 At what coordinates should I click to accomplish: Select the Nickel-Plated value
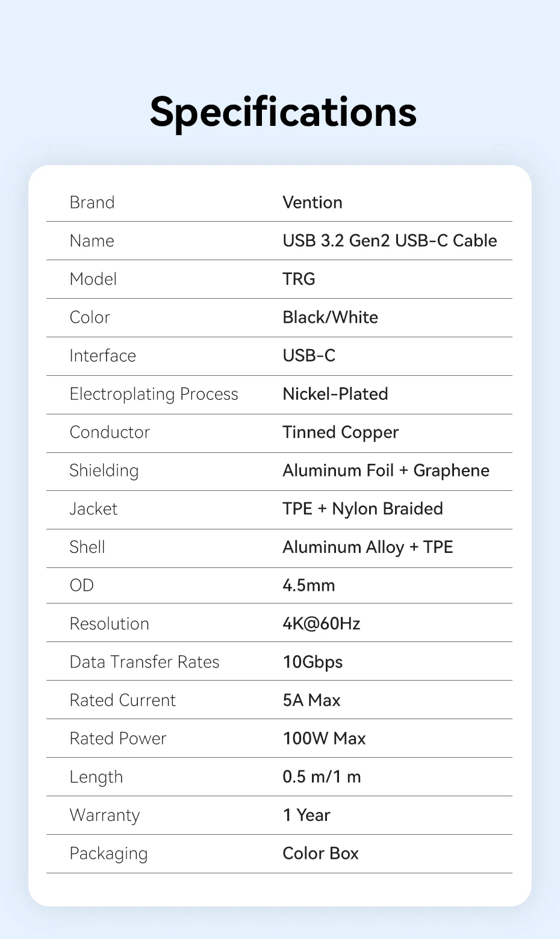coord(335,394)
